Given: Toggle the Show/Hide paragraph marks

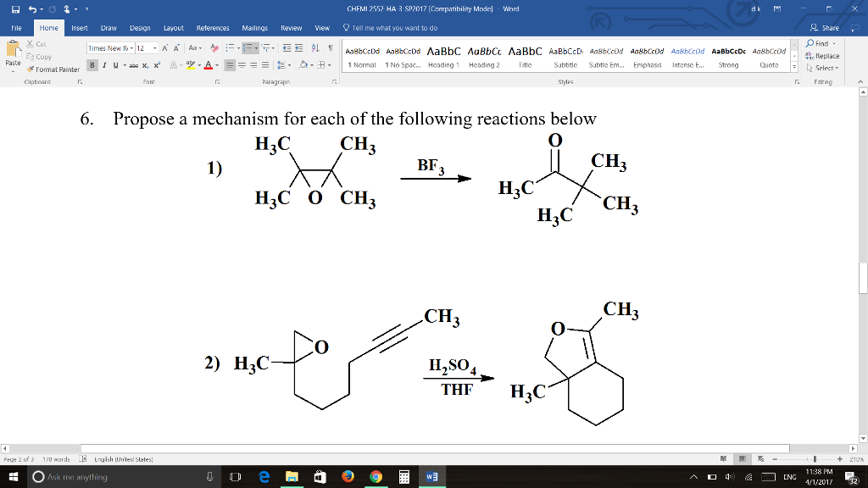Looking at the screenshot, I should pyautogui.click(x=331, y=47).
